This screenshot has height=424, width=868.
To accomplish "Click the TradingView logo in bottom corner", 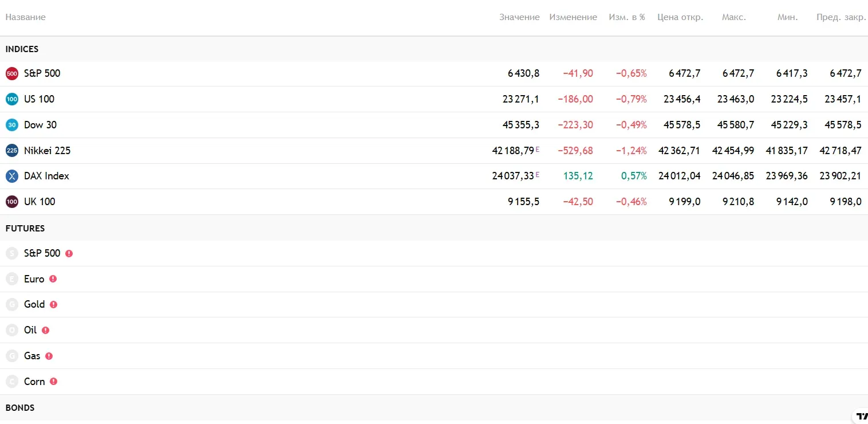I will coord(861,417).
